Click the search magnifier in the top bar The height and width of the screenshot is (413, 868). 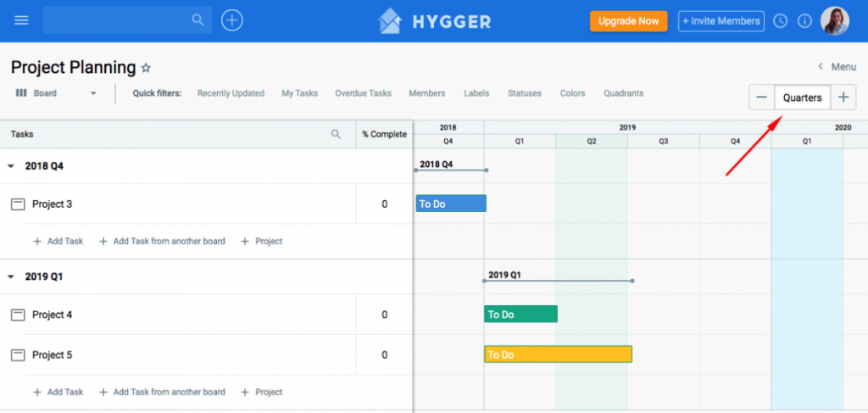pos(198,20)
